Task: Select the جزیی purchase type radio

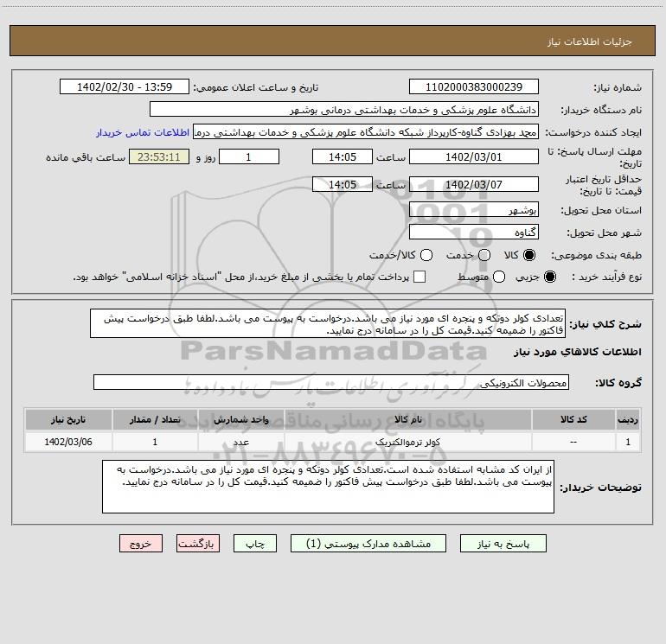Action: coord(550,277)
